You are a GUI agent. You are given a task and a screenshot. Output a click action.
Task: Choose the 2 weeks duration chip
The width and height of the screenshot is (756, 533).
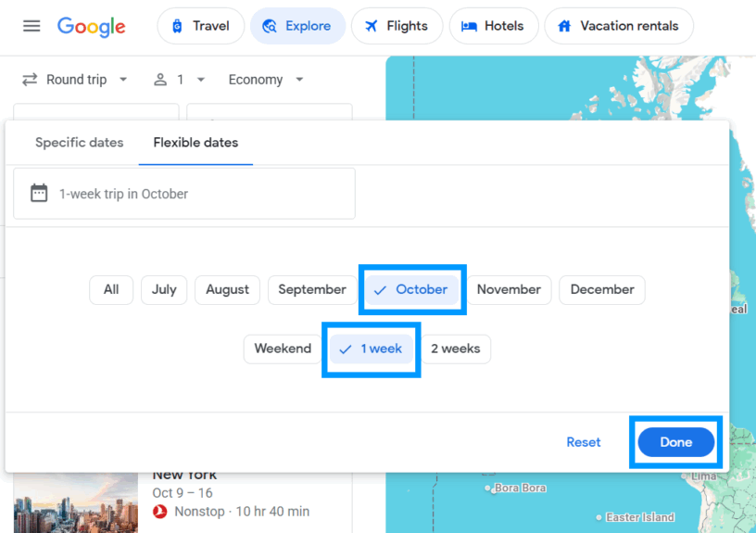tap(456, 349)
